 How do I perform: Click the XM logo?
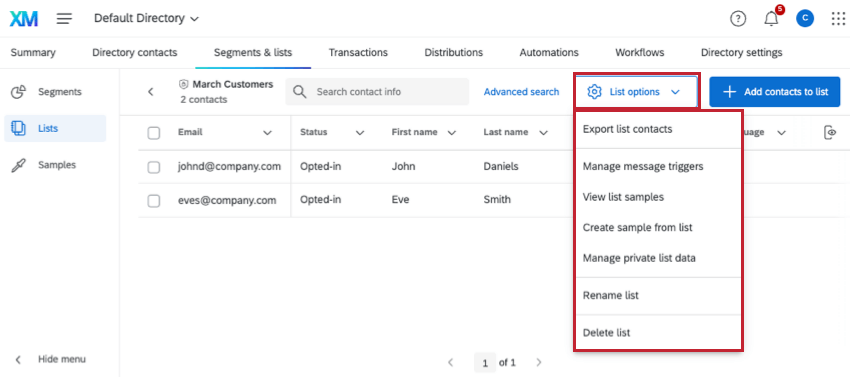click(x=24, y=18)
